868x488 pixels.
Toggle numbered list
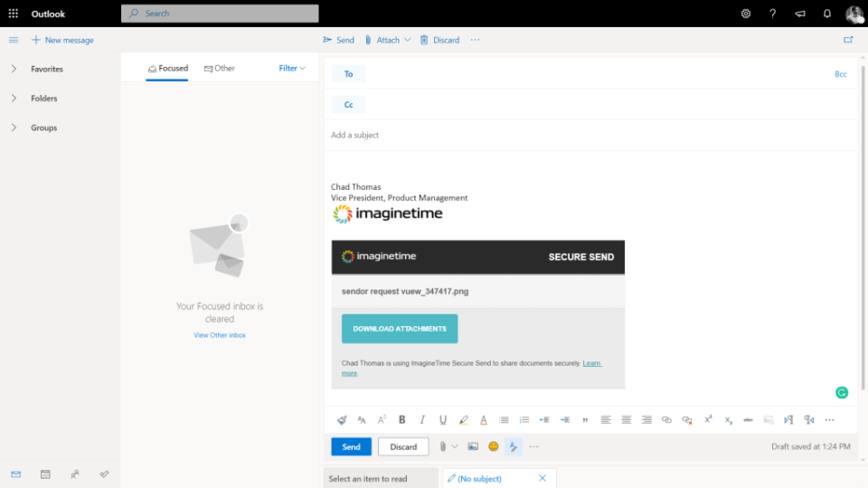tap(524, 420)
